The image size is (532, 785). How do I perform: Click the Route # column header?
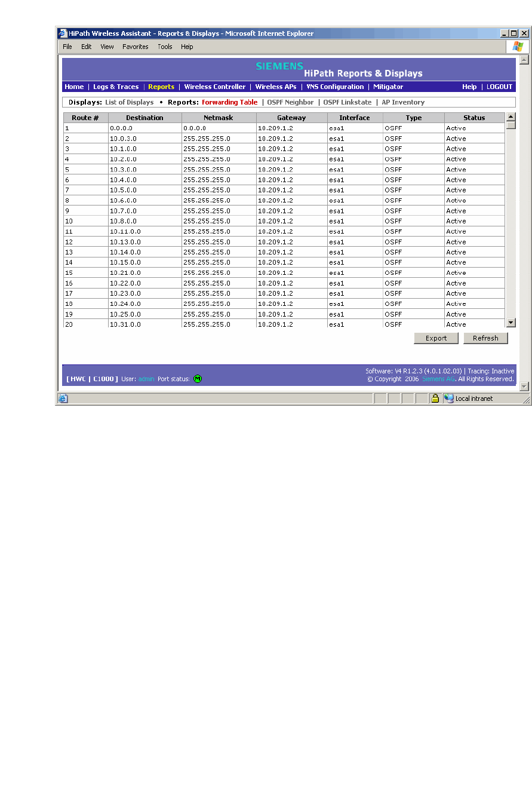[x=85, y=118]
